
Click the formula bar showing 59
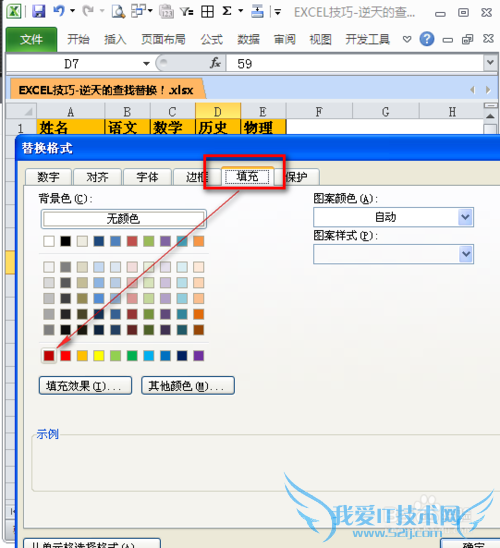(355, 64)
